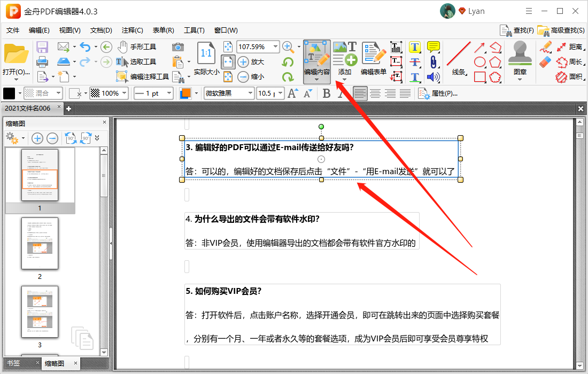The image size is (588, 374).
Task: Click the 缩小 zoom out button
Action: 251,77
